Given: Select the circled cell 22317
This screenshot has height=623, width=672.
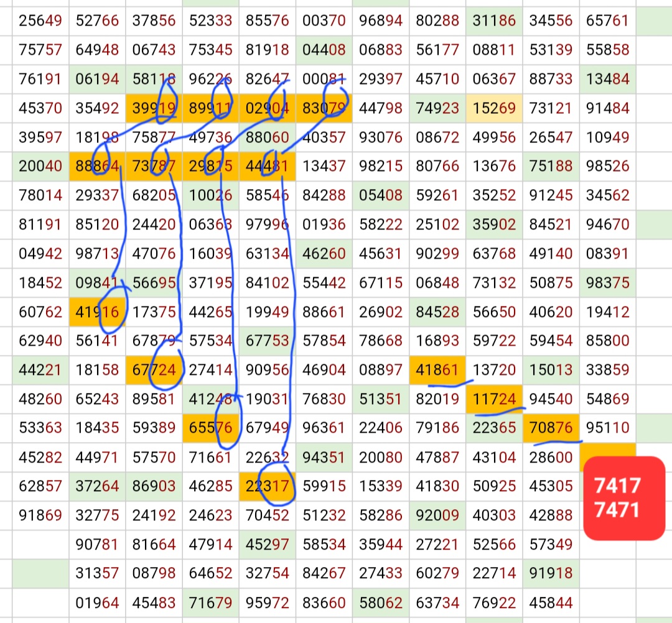Looking at the screenshot, I should (267, 486).
